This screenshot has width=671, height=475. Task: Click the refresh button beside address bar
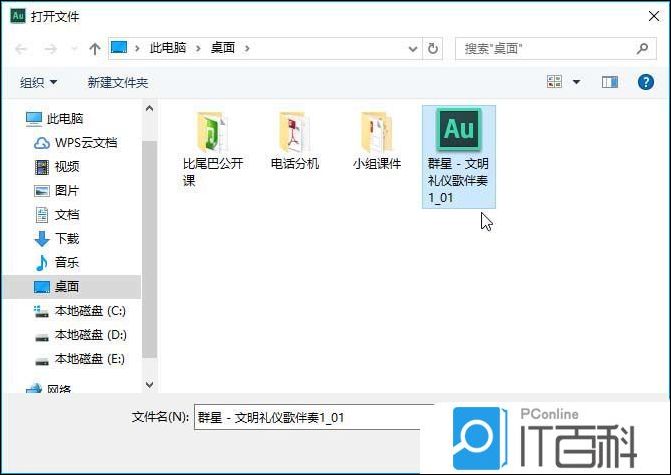433,48
